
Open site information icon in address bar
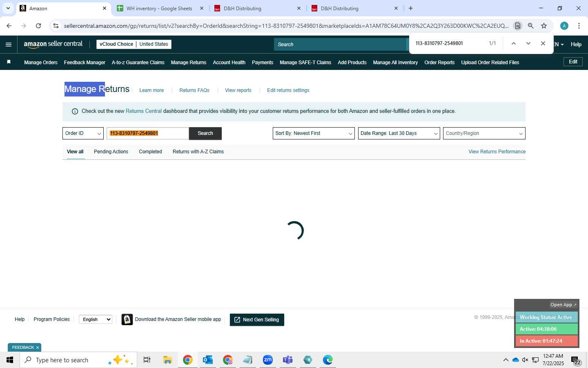[x=56, y=26]
